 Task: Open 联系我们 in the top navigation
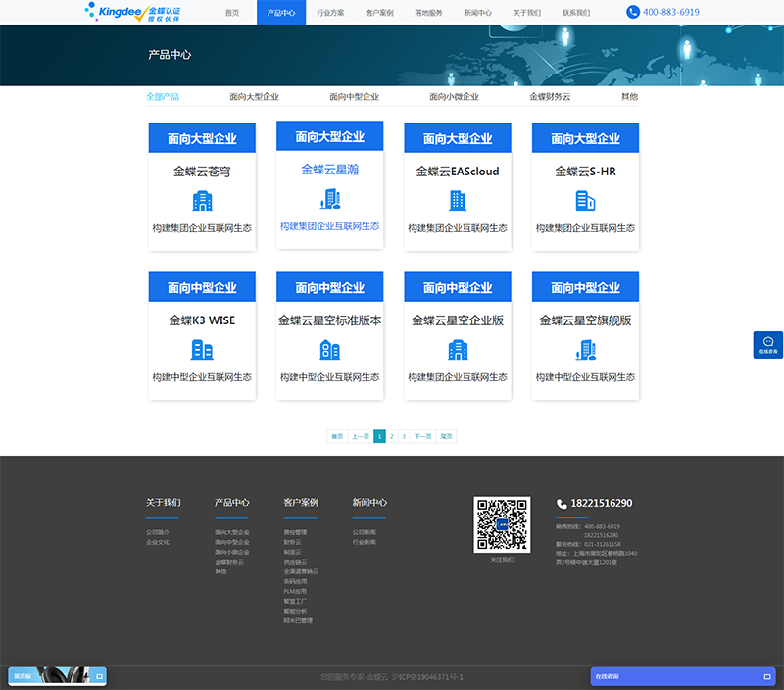pyautogui.click(x=576, y=13)
